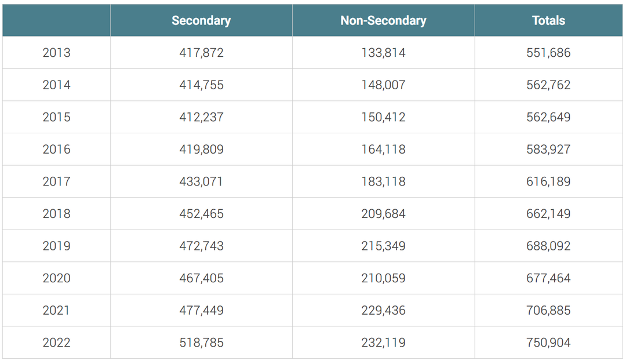Click Secondary value 417,872
The image size is (626, 364).
tap(201, 53)
